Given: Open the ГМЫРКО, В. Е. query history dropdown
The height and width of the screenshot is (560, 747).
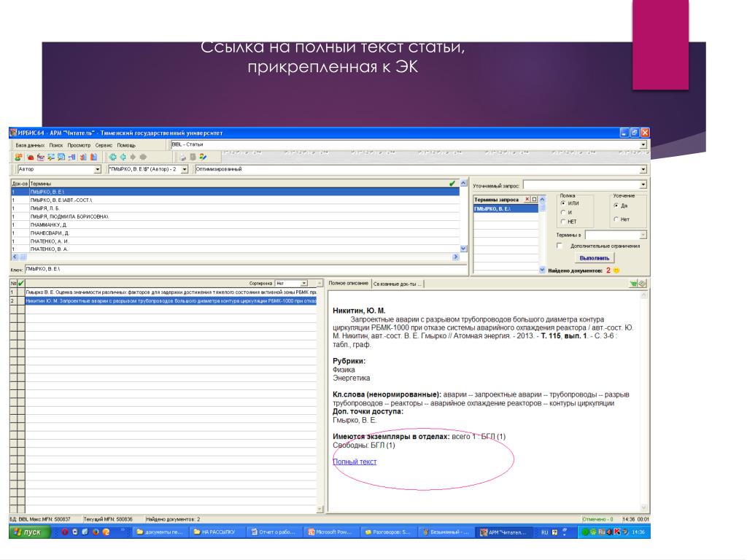Looking at the screenshot, I should (185, 169).
